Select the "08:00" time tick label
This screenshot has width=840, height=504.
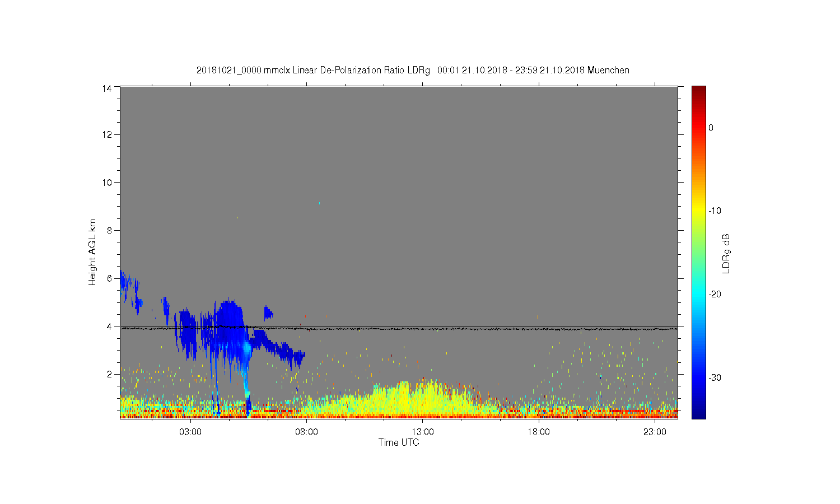(307, 432)
